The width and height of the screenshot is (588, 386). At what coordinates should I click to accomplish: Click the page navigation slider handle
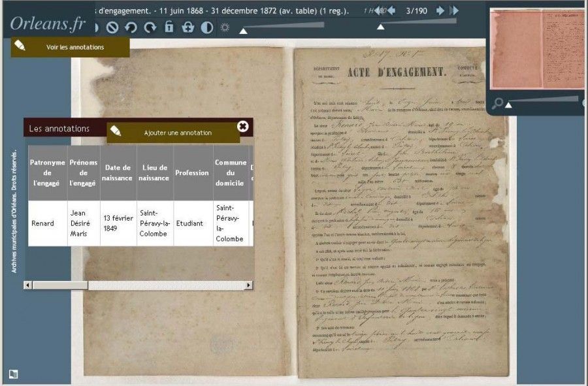[x=381, y=27]
